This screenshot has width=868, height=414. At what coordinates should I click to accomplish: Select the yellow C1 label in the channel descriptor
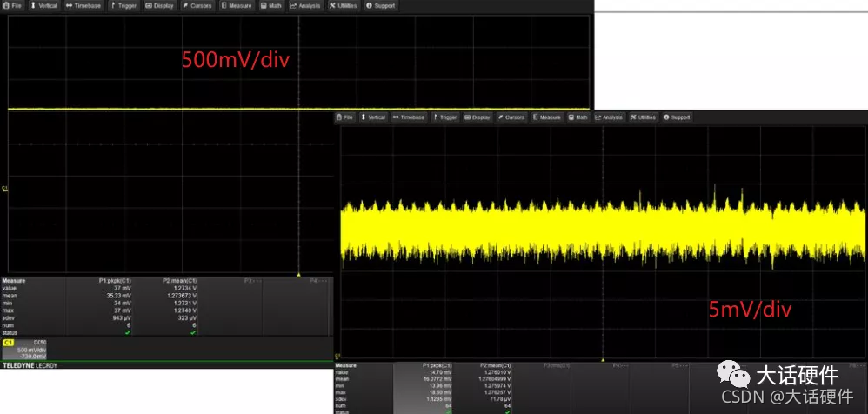coord(8,343)
